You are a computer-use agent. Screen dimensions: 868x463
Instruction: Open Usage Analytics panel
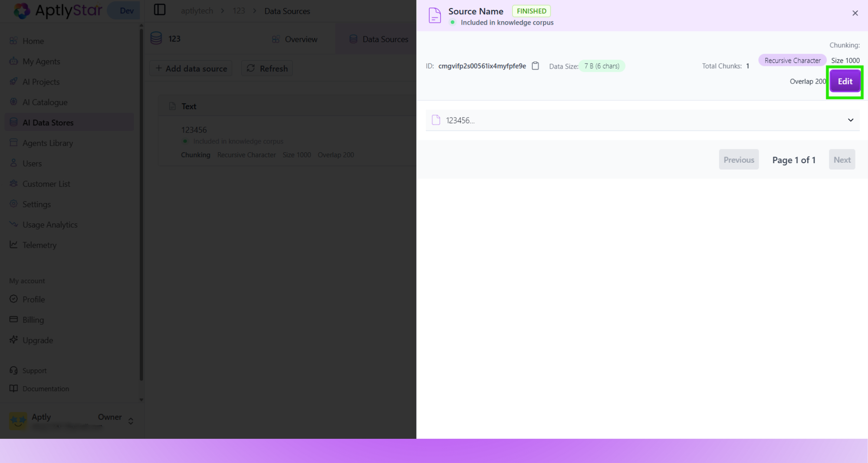pos(13,224)
